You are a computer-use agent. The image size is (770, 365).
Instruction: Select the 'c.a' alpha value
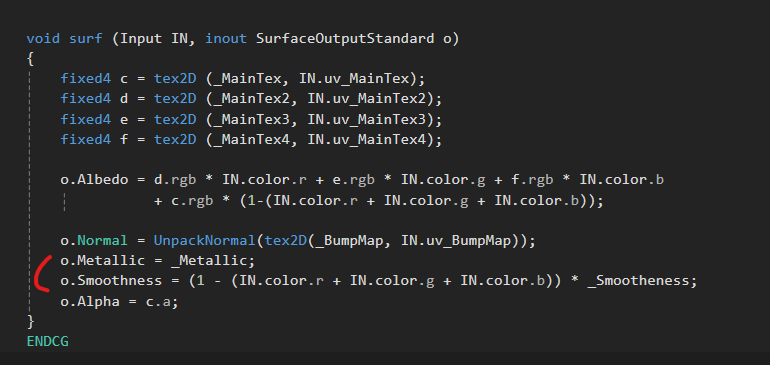158,301
